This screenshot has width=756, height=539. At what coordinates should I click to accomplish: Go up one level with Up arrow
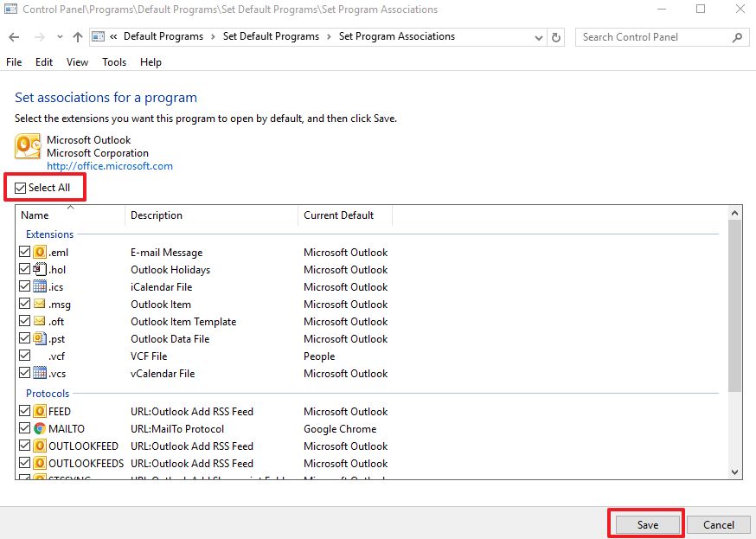(78, 37)
